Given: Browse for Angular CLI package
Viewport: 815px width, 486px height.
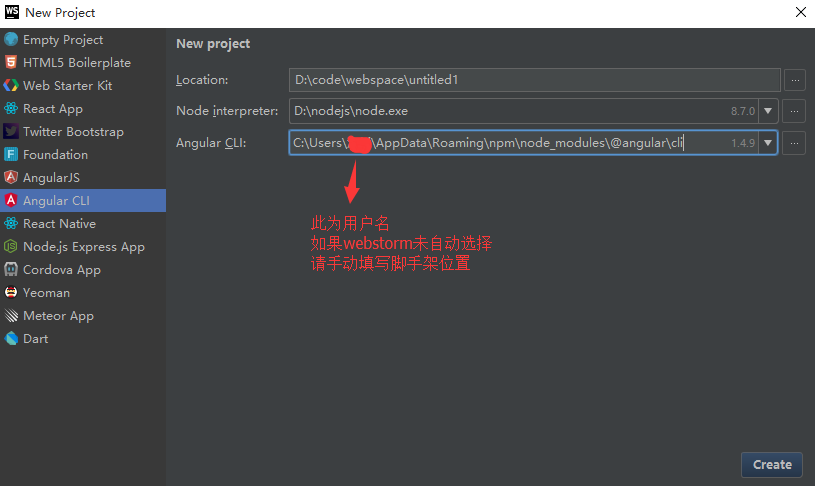Looking at the screenshot, I should pyautogui.click(x=794, y=142).
